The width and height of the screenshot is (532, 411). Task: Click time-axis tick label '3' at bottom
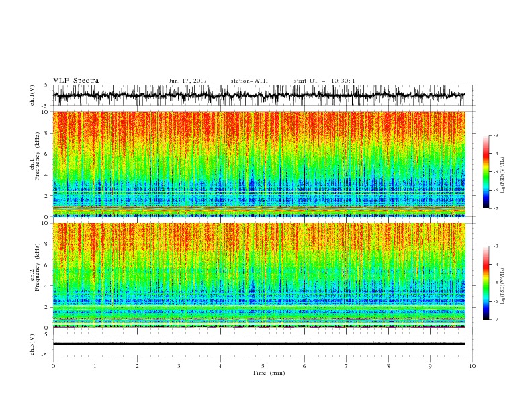pos(179,366)
